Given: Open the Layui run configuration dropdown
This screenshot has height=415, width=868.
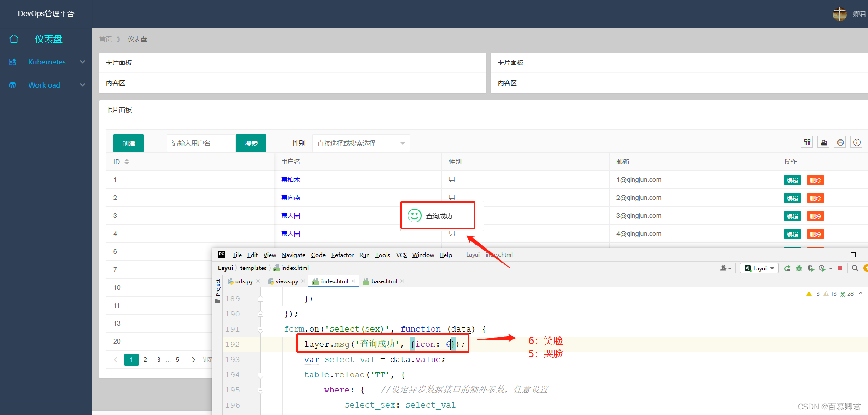Looking at the screenshot, I should [759, 268].
